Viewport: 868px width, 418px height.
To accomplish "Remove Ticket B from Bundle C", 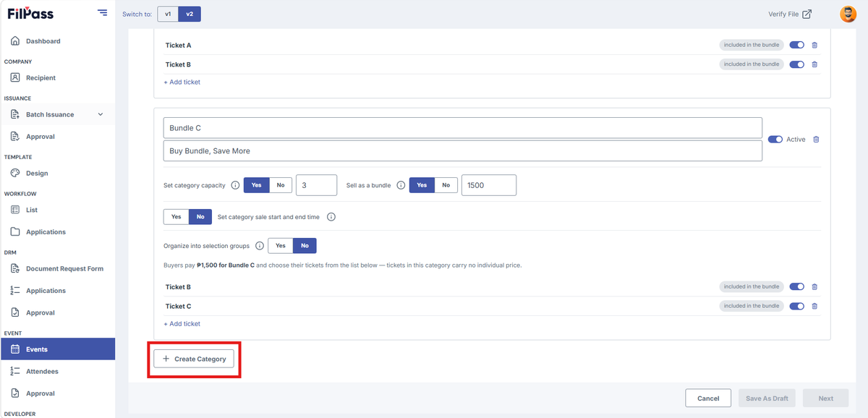I will tap(814, 287).
